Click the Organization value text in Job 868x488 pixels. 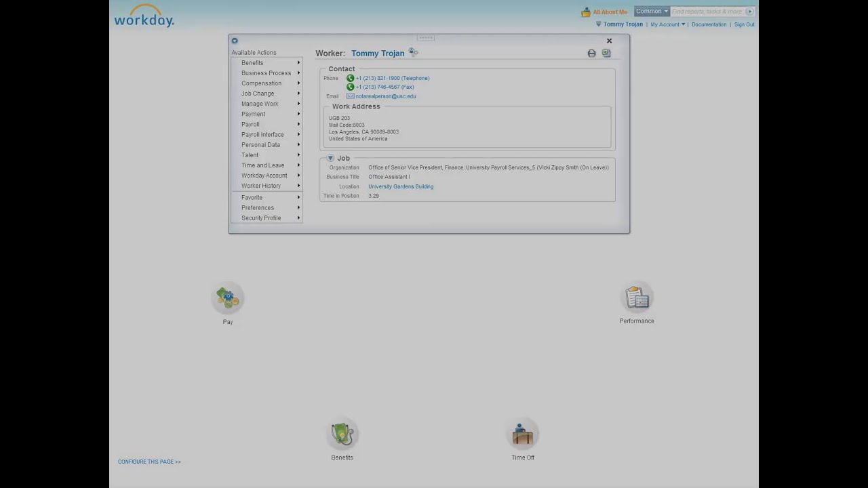tap(488, 167)
